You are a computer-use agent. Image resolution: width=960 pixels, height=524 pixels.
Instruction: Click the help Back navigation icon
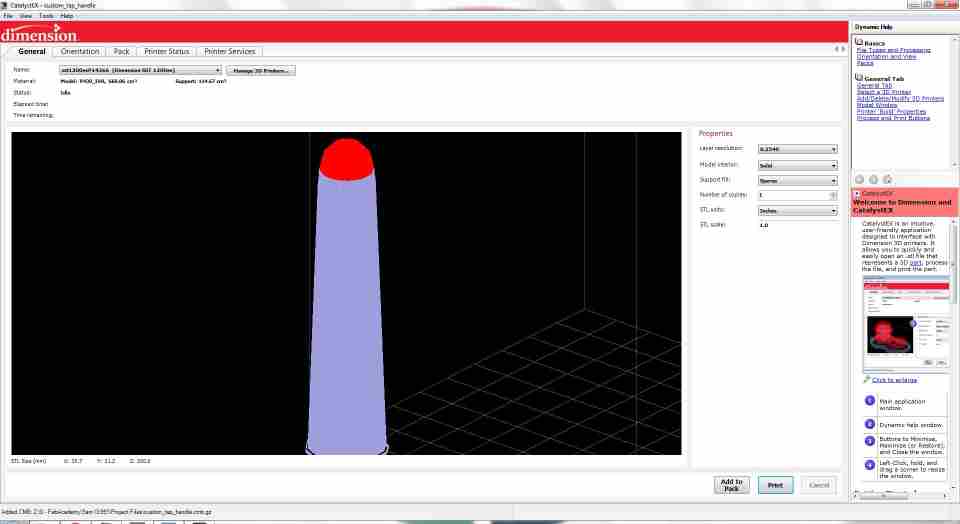pos(860,179)
